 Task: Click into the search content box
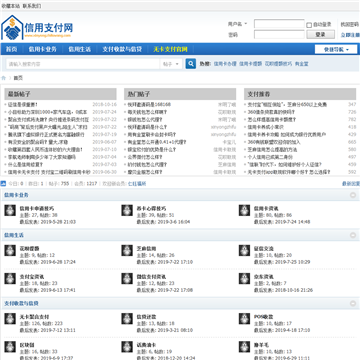coord(83,64)
